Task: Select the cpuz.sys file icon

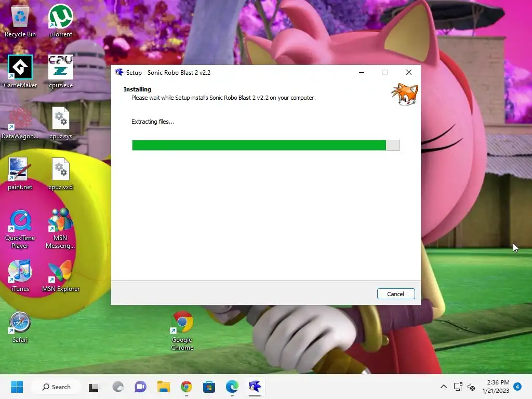Action: click(61, 123)
